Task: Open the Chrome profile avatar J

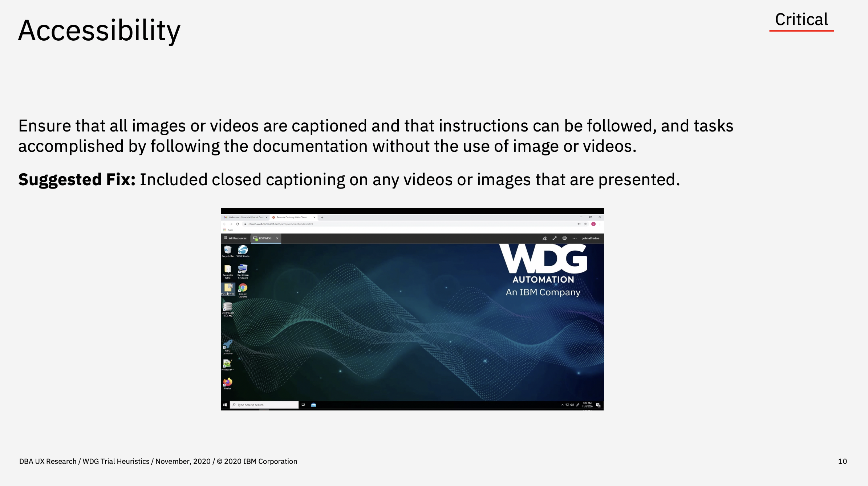Action: [593, 224]
